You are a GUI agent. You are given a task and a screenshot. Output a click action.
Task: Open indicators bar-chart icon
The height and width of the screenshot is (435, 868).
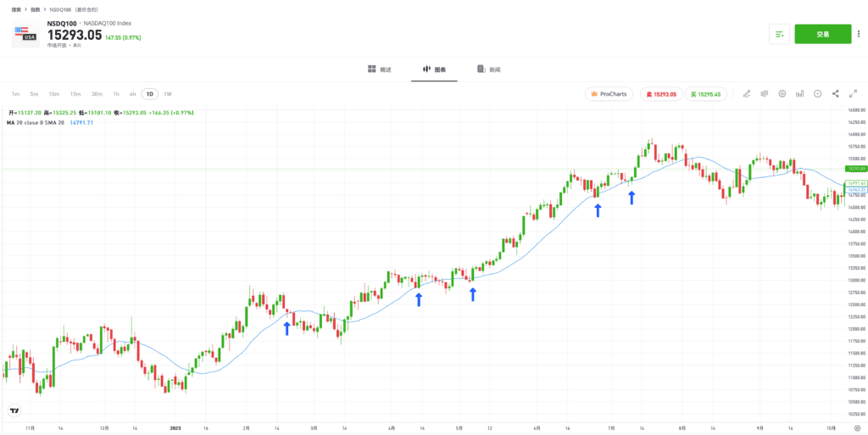pos(800,94)
